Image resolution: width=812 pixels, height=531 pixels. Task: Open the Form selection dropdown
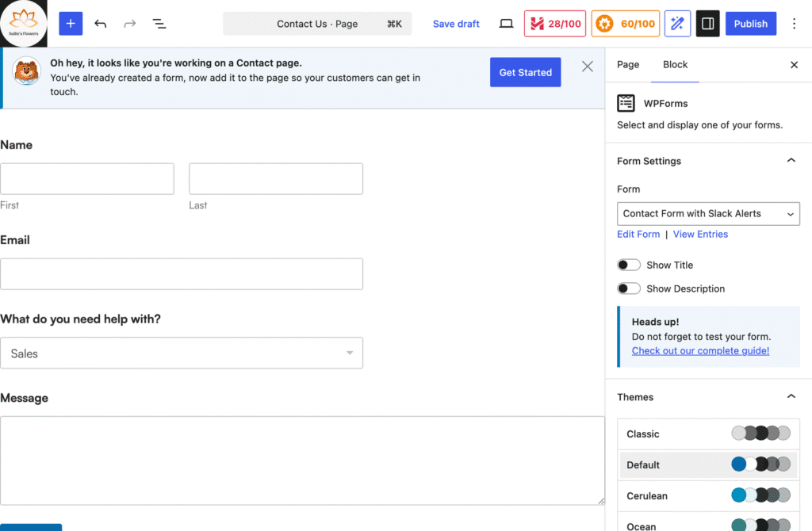tap(708, 214)
